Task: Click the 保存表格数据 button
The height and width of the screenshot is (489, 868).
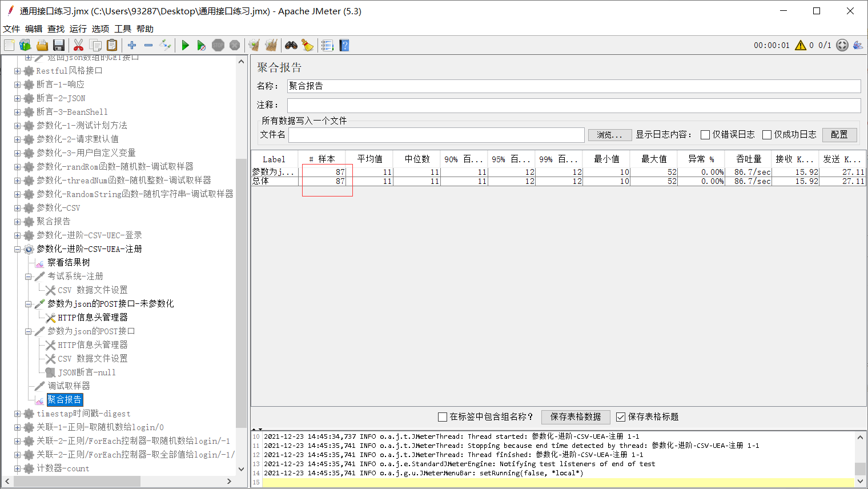Action: click(576, 417)
